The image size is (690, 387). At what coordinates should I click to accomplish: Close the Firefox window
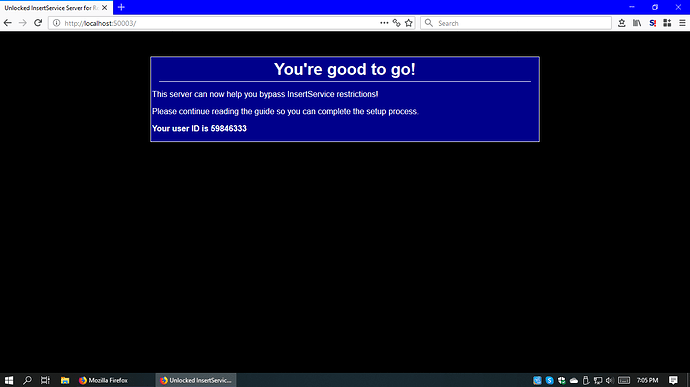(x=678, y=7)
